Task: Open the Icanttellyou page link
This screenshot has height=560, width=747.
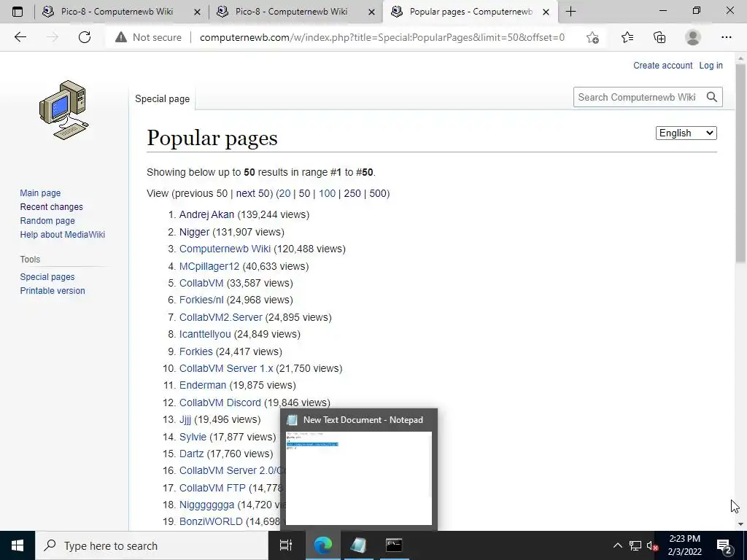Action: 205,334
